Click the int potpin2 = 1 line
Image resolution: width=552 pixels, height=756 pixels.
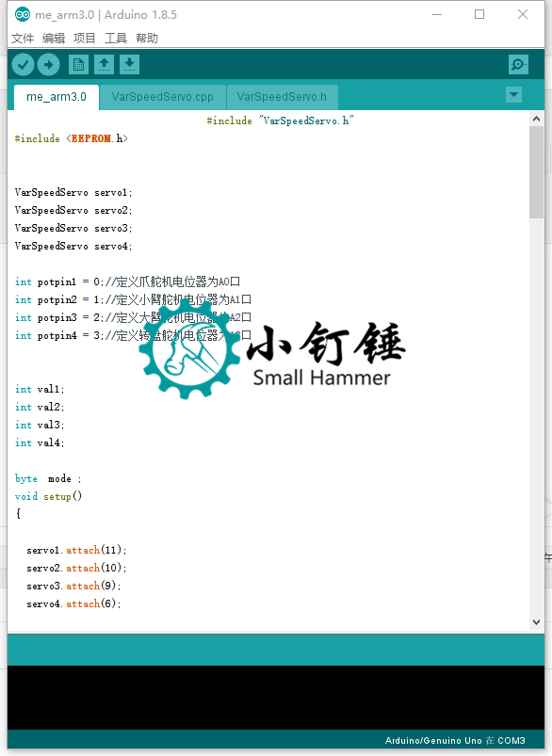click(x=133, y=299)
